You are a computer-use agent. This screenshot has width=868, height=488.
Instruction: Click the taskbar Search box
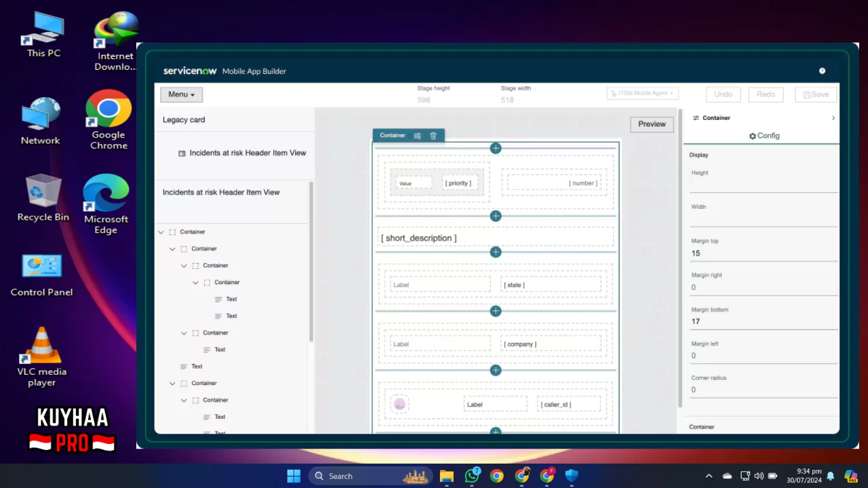(x=370, y=476)
